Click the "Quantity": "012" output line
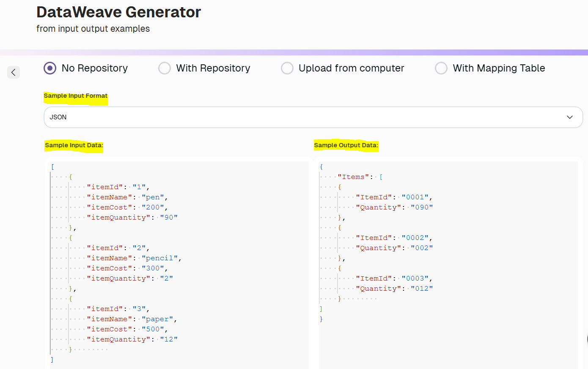Image resolution: width=588 pixels, height=369 pixels. 395,289
